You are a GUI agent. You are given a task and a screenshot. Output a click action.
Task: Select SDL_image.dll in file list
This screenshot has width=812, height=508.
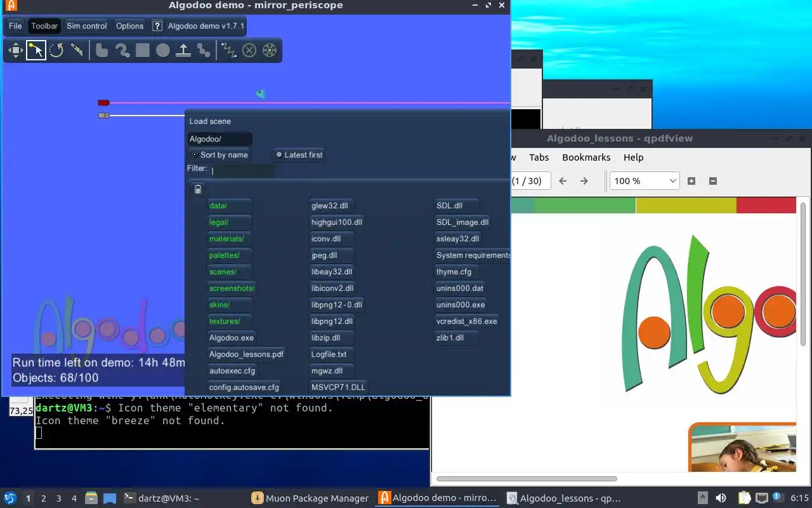coord(462,222)
